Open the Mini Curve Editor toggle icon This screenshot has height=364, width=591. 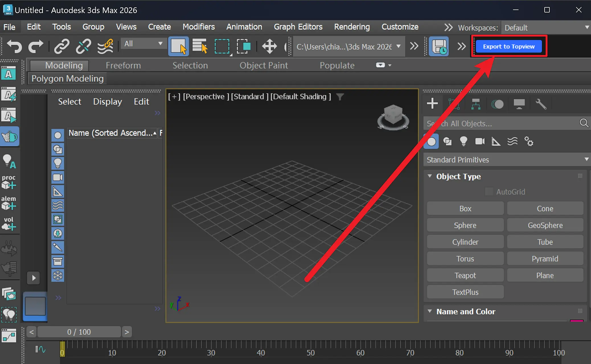pos(40,349)
